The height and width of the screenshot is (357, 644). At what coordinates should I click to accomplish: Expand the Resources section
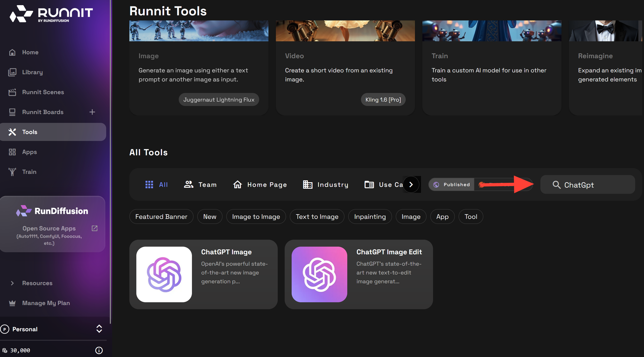pyautogui.click(x=37, y=283)
